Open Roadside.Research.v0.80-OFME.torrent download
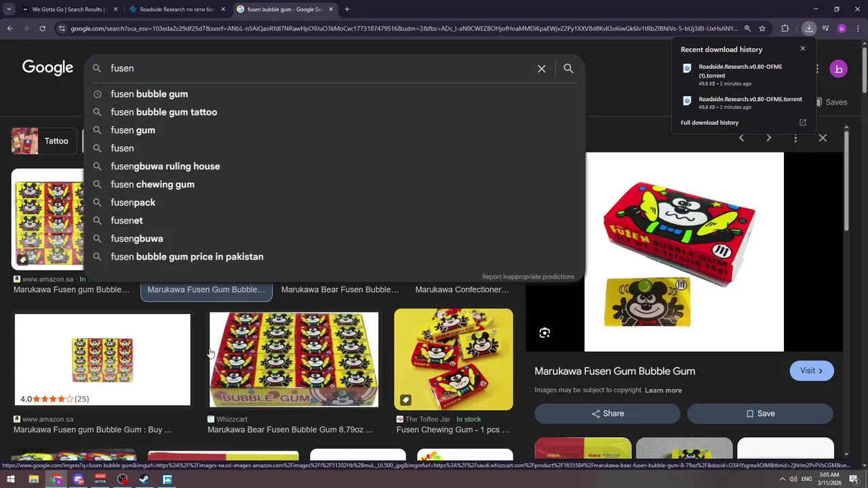The image size is (868, 488). click(743, 102)
